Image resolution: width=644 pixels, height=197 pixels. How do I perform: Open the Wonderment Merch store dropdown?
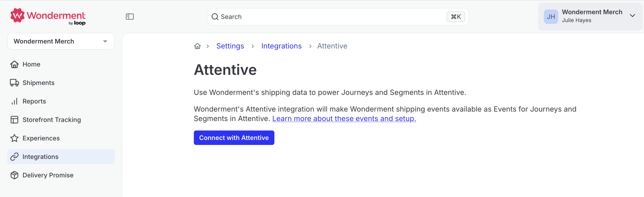click(x=61, y=41)
